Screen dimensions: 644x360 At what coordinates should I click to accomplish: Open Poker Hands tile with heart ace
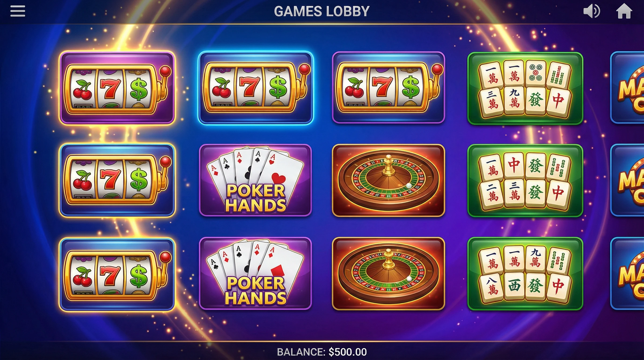255,180
